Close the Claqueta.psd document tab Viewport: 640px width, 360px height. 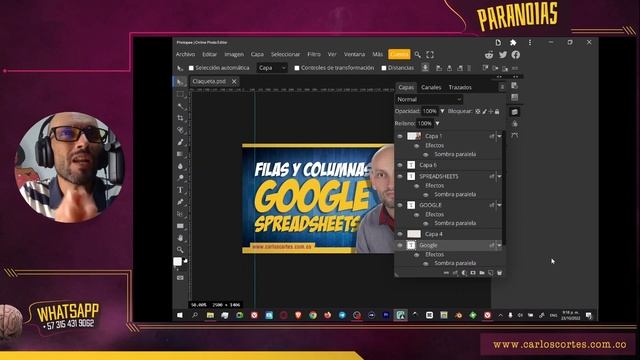(234, 81)
